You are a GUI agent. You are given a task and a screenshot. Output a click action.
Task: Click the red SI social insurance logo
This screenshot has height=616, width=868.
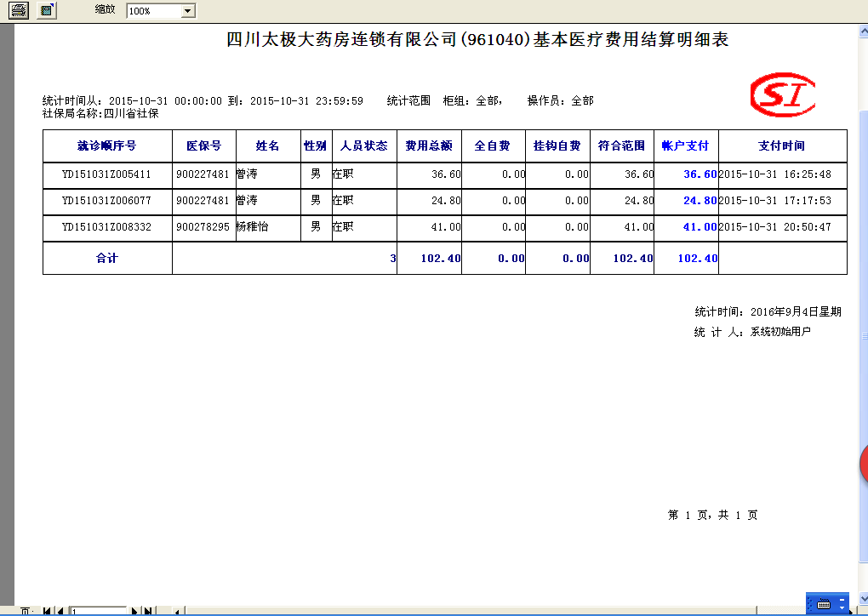tap(782, 94)
